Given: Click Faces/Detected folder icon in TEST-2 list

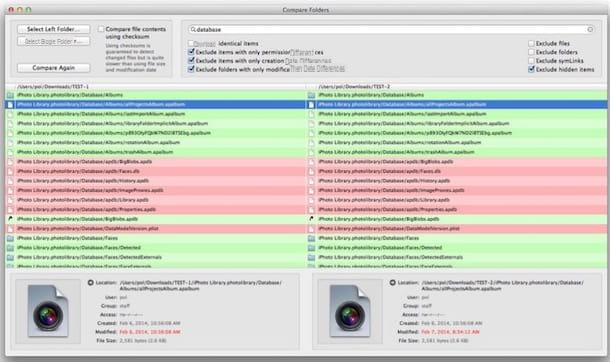Looking at the screenshot, I should coord(311,248).
